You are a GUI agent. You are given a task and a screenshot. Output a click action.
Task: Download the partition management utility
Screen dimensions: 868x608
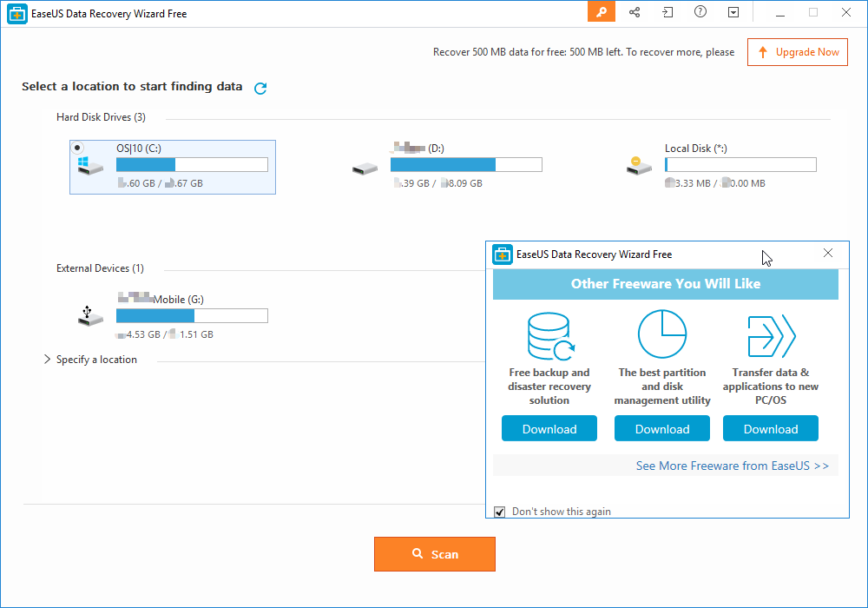pyautogui.click(x=662, y=428)
